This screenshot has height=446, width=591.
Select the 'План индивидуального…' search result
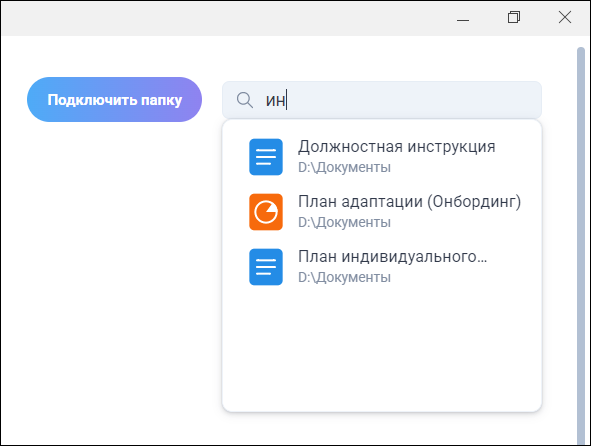tap(382, 267)
